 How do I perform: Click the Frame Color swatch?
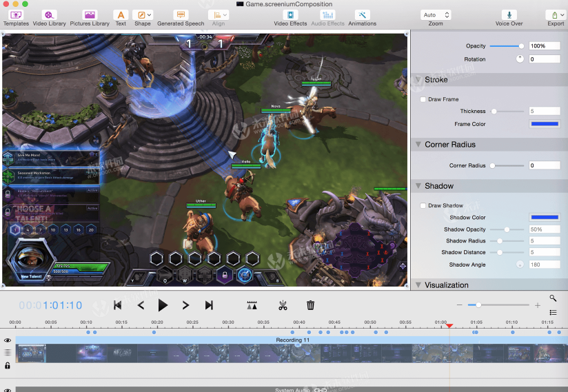click(x=544, y=124)
